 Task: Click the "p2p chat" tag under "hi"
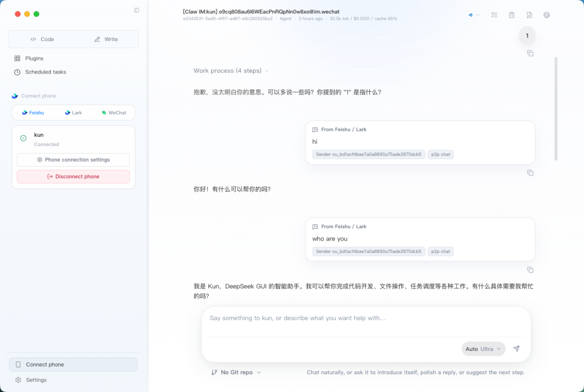pyautogui.click(x=441, y=154)
